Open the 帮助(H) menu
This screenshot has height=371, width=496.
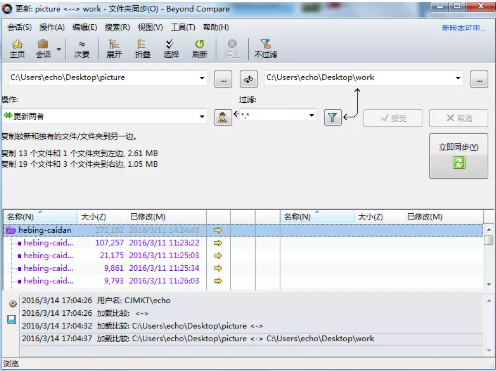216,27
